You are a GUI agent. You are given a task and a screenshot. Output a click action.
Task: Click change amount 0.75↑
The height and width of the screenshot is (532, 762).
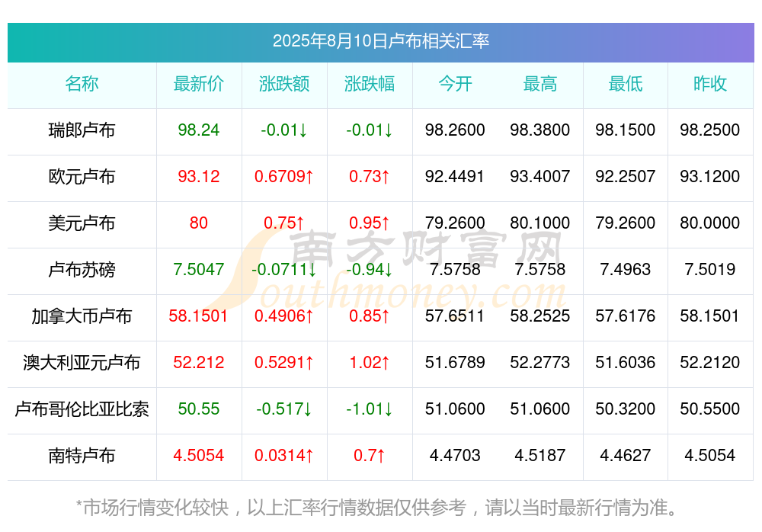(284, 223)
